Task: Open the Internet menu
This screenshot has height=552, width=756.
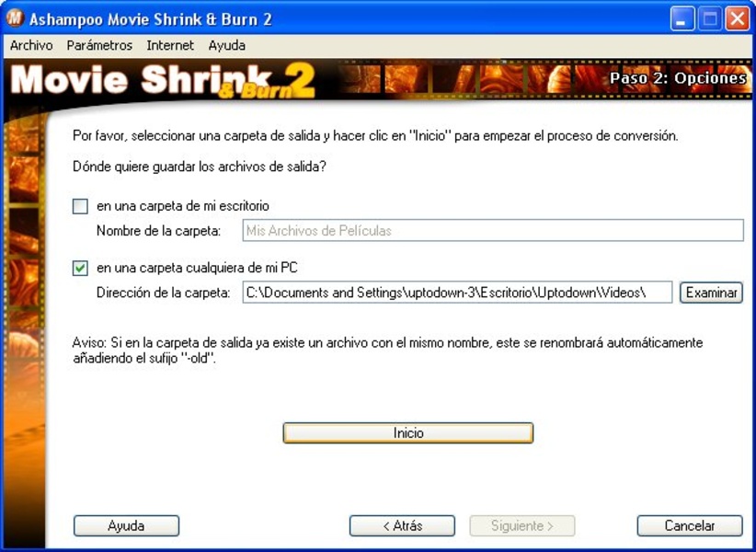Action: tap(170, 45)
